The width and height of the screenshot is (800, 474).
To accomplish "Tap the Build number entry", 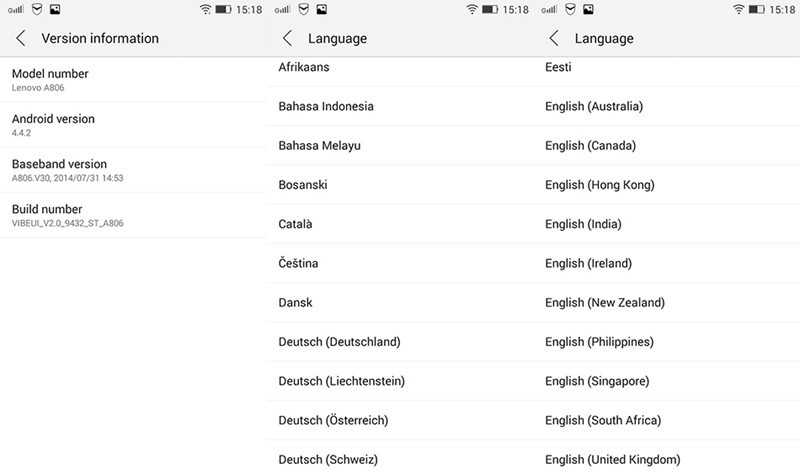I will [133, 215].
